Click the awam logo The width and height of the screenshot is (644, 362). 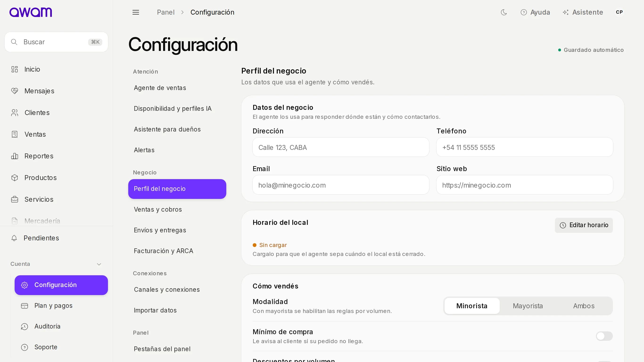click(30, 12)
